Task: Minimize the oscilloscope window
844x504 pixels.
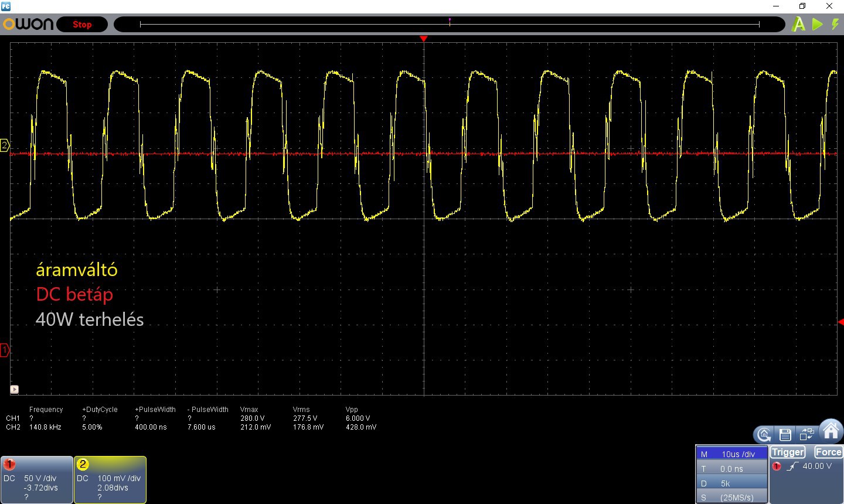Action: pyautogui.click(x=777, y=6)
